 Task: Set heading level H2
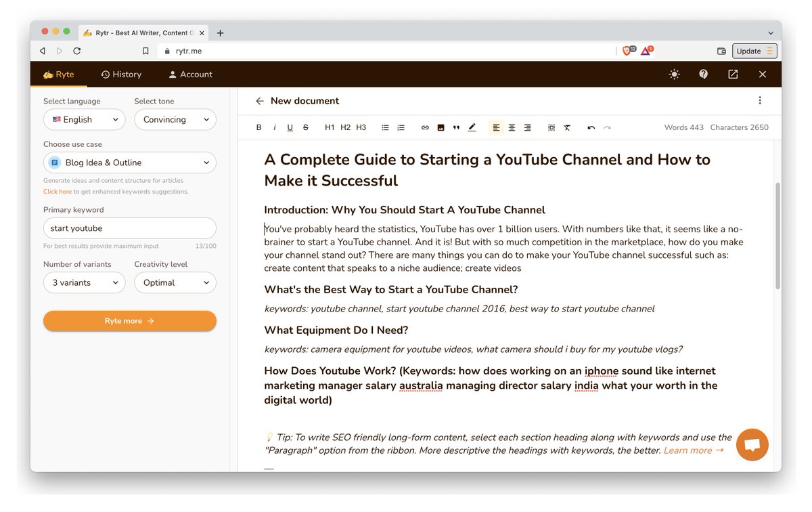tap(345, 127)
